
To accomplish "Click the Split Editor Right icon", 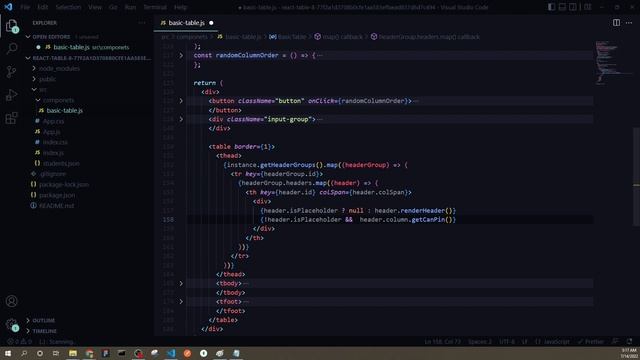I will 616,23.
